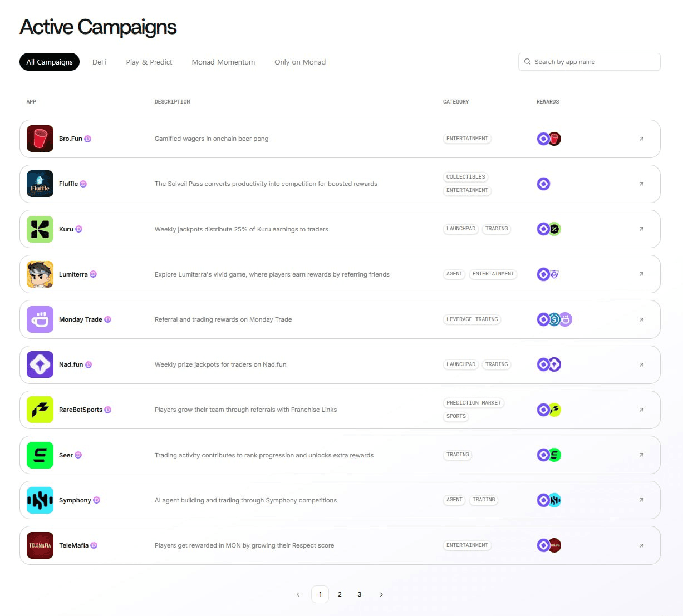Select the Monday Trade purple mug icon
Screen dimensions: 683x616
(x=40, y=319)
